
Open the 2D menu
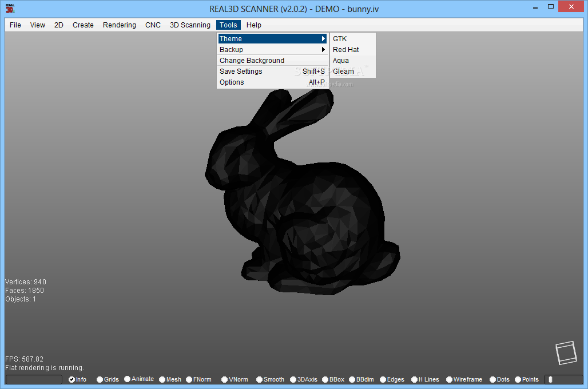59,25
